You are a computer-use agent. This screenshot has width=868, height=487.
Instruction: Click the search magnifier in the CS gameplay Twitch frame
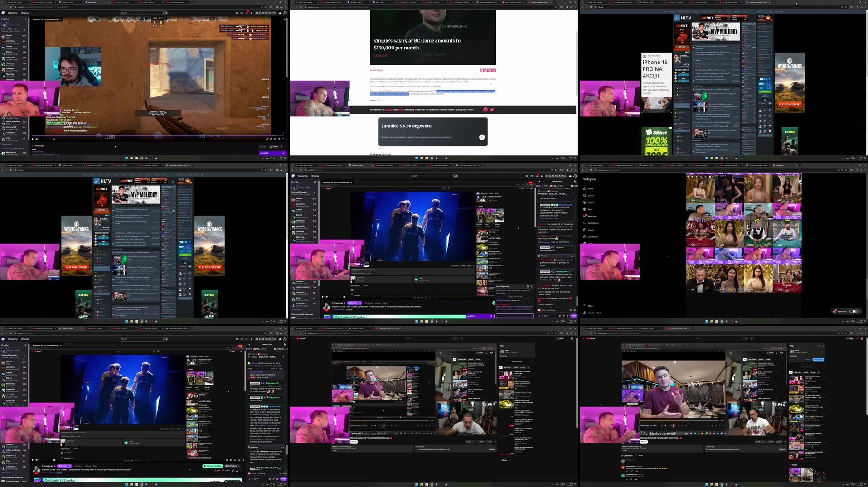tap(165, 13)
